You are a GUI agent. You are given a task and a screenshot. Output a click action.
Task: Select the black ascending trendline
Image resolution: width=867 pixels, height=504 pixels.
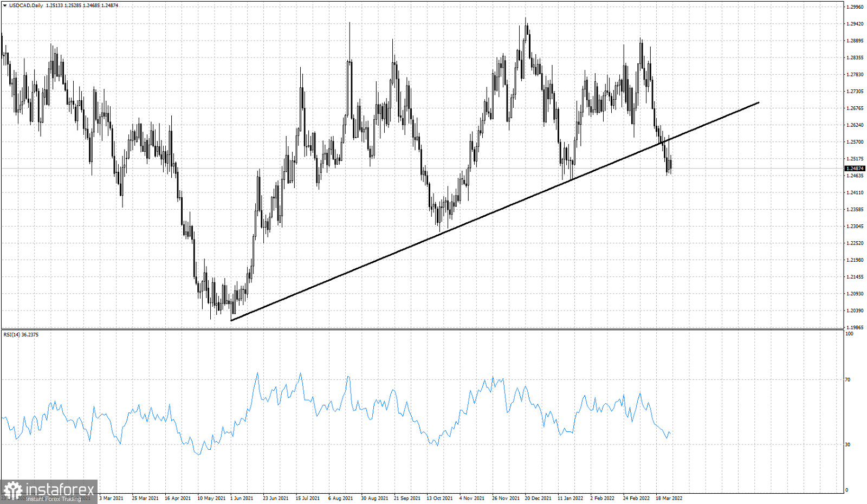pos(495,211)
